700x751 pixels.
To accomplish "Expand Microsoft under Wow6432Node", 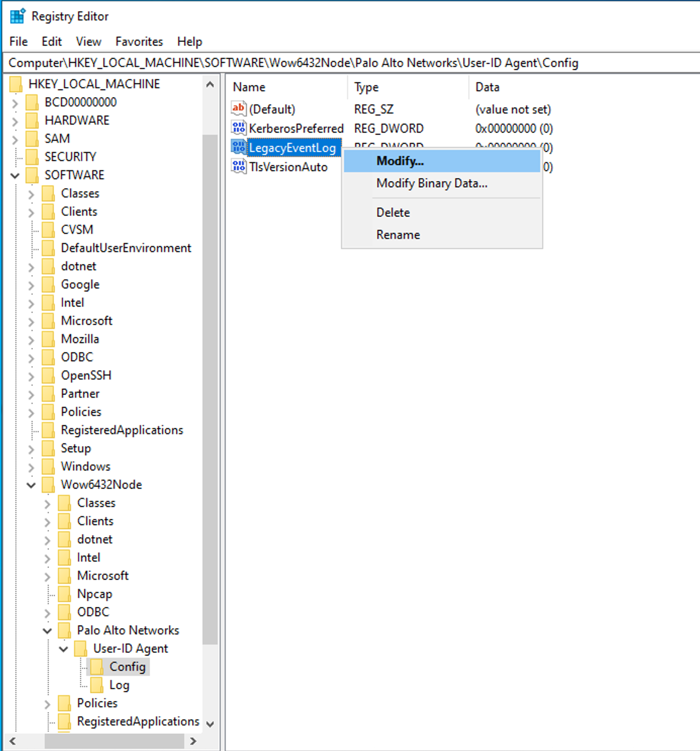I will (47, 575).
